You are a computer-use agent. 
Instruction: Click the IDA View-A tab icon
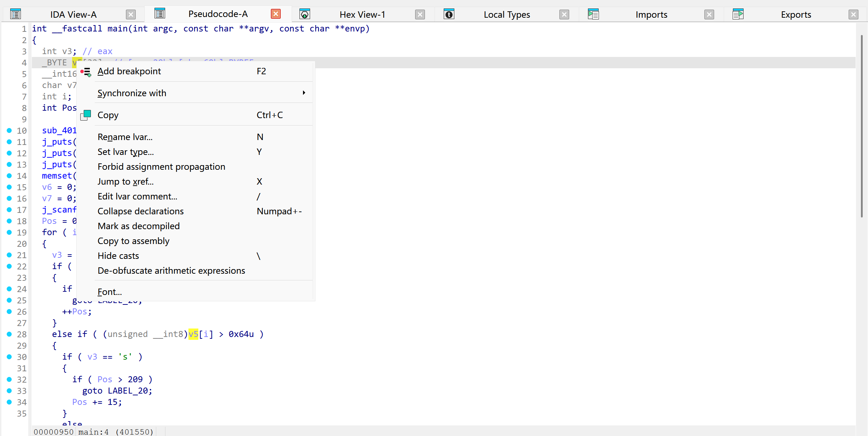point(16,14)
